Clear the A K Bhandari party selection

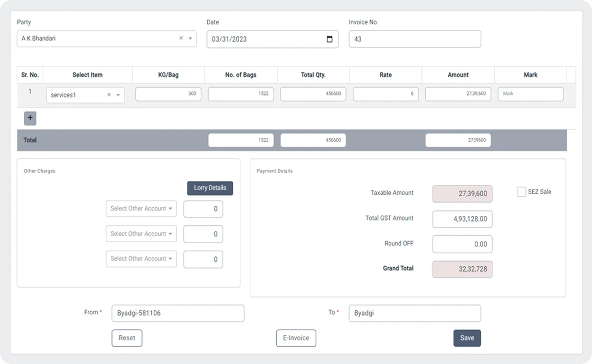click(x=181, y=38)
